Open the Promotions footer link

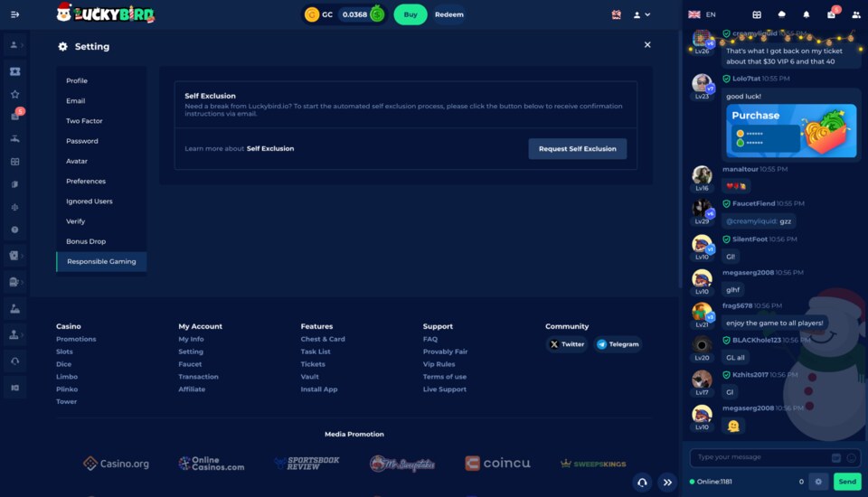click(76, 339)
